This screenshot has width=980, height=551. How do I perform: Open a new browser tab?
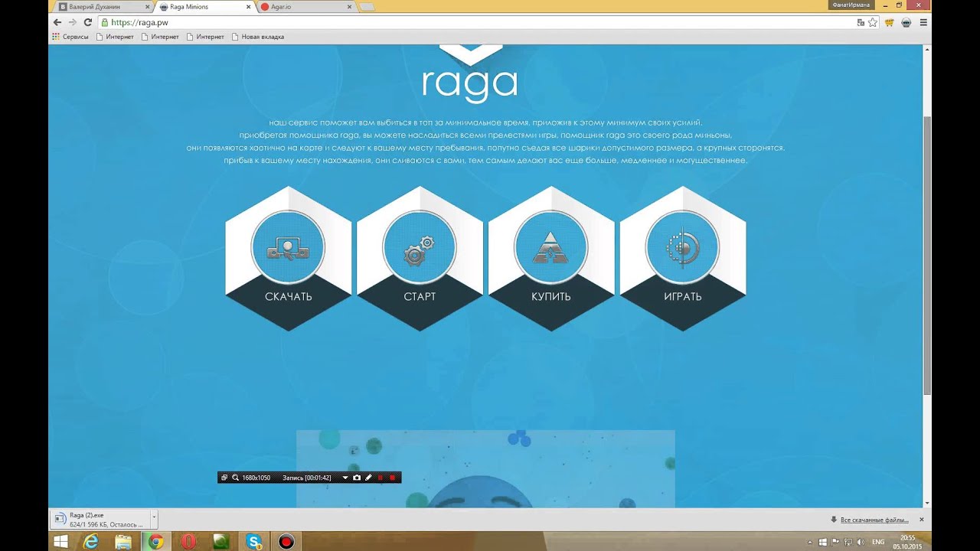point(367,7)
